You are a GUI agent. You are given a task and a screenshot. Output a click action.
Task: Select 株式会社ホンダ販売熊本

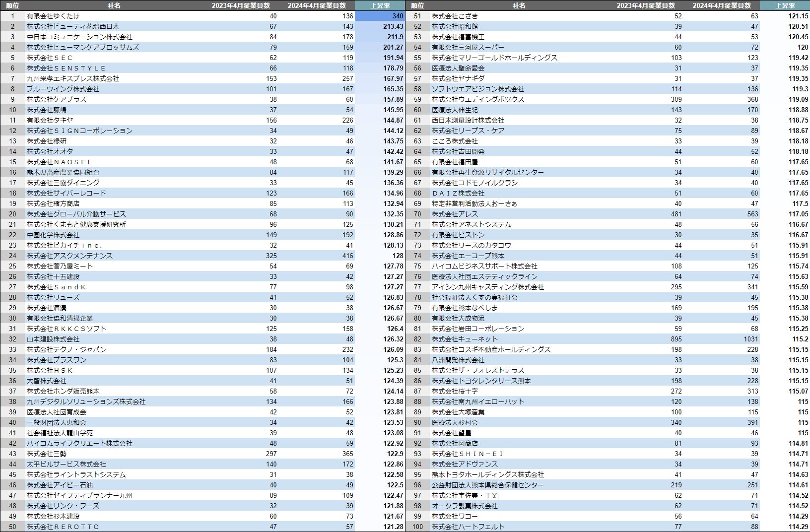coord(63,391)
